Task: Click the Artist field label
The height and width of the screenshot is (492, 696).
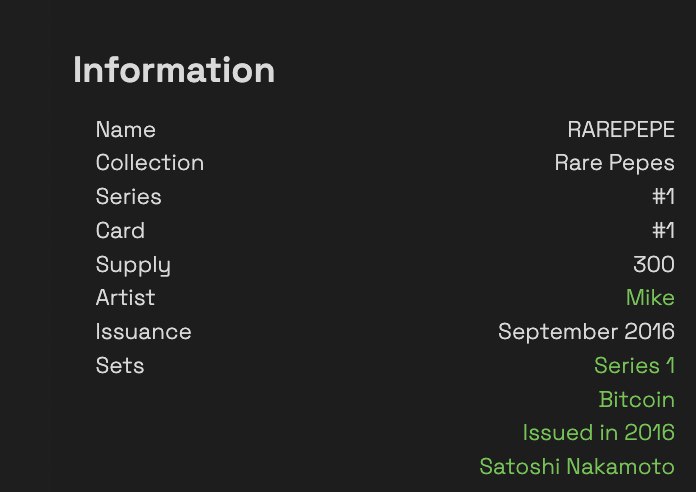Action: [125, 298]
